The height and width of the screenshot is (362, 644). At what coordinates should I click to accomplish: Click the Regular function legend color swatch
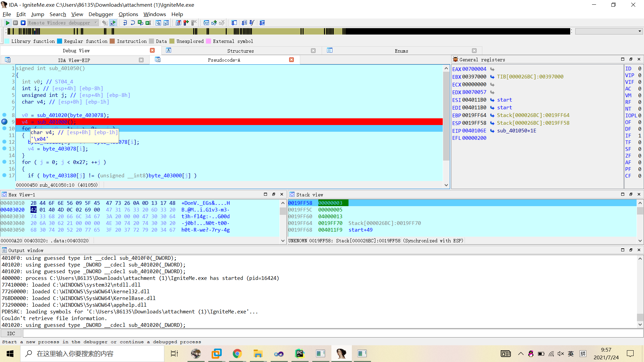[60, 41]
